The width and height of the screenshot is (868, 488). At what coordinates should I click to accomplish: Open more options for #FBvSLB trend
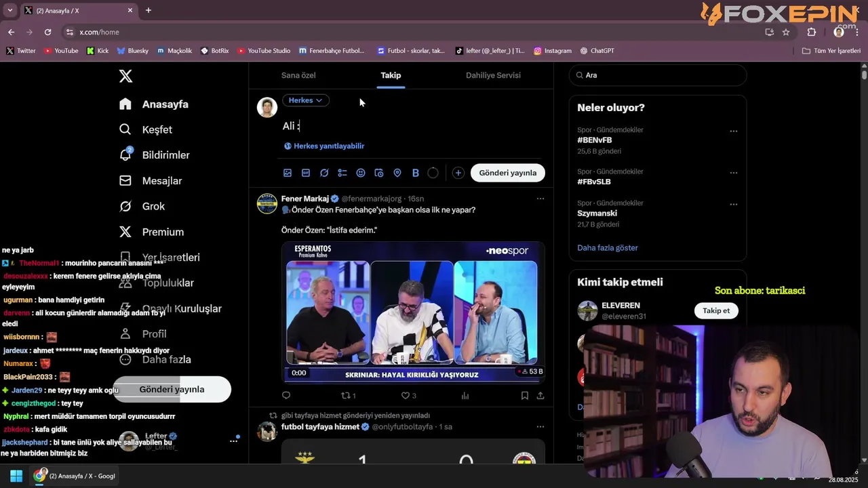(733, 173)
